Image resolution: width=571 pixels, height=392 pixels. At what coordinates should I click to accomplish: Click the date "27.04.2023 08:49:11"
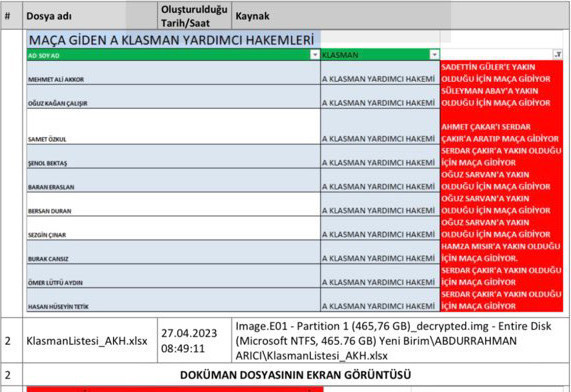click(x=189, y=341)
